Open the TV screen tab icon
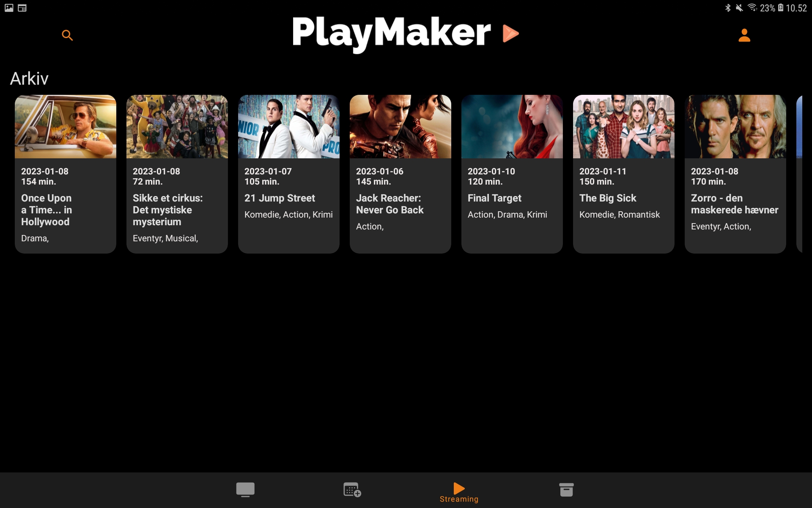Image resolution: width=812 pixels, height=508 pixels. click(x=245, y=489)
